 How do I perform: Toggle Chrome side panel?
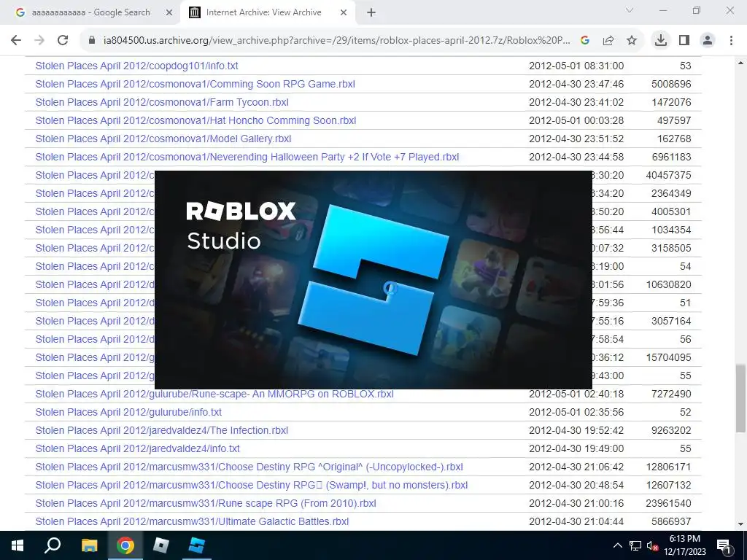(684, 41)
